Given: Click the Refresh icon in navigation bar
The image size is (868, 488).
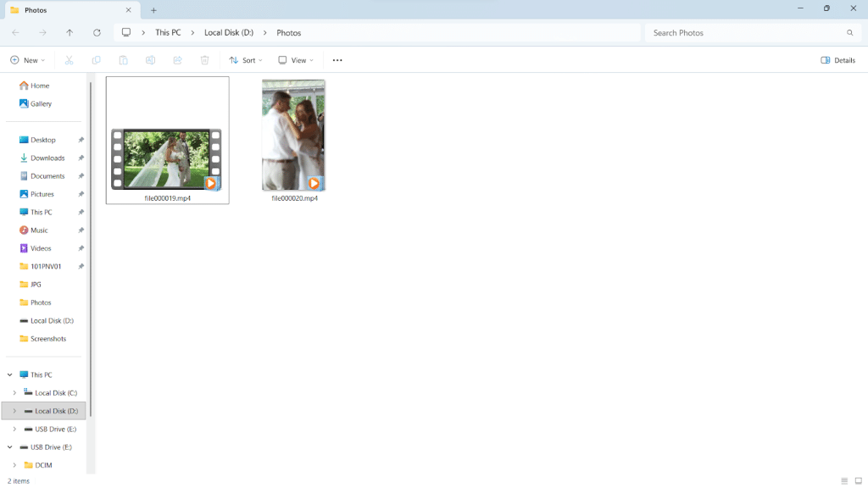Looking at the screenshot, I should pos(97,33).
